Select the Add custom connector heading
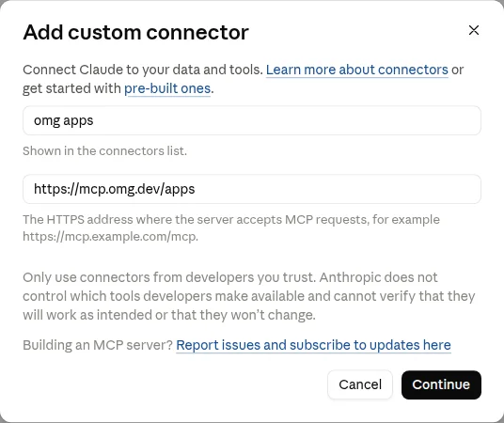 click(x=135, y=33)
